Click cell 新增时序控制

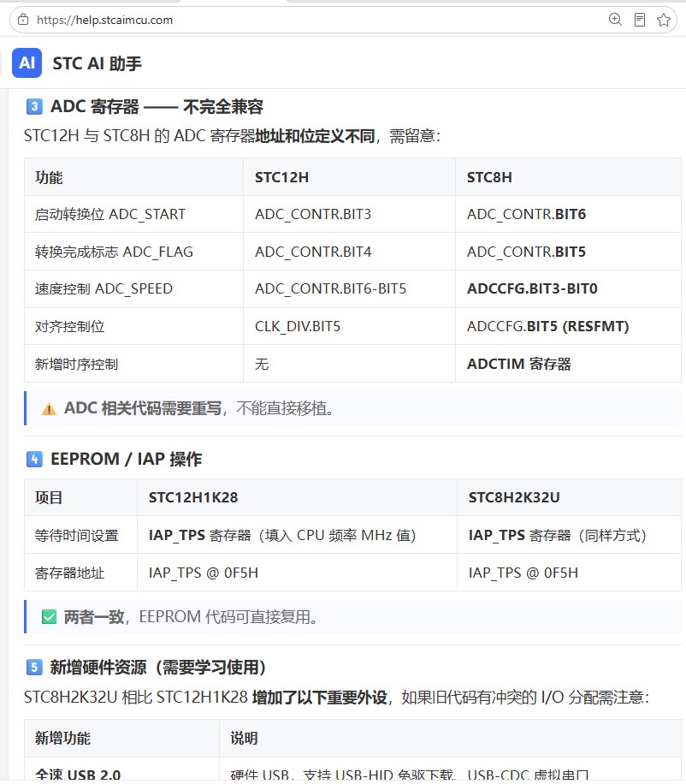click(x=133, y=364)
